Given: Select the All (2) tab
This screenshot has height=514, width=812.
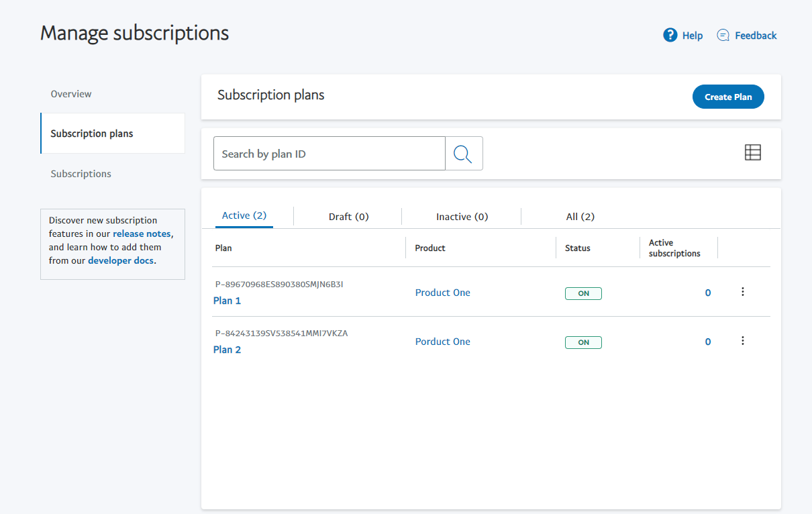Looking at the screenshot, I should [580, 217].
